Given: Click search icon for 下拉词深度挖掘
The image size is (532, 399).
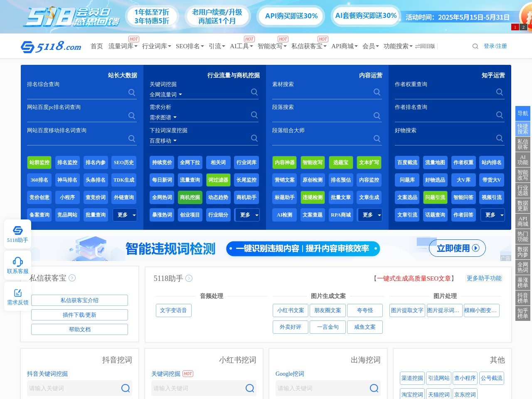Looking at the screenshot, I should 254,138.
